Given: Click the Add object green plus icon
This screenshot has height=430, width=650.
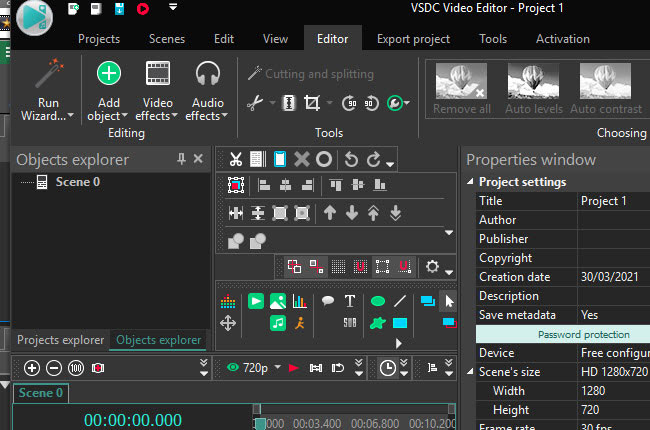Looking at the screenshot, I should [109, 73].
